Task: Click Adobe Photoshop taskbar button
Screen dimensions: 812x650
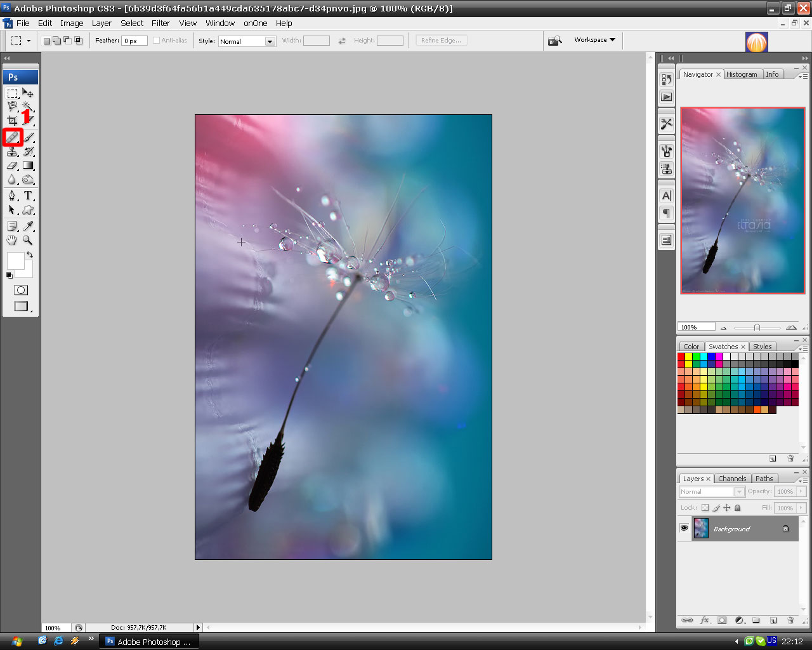Action: (149, 642)
